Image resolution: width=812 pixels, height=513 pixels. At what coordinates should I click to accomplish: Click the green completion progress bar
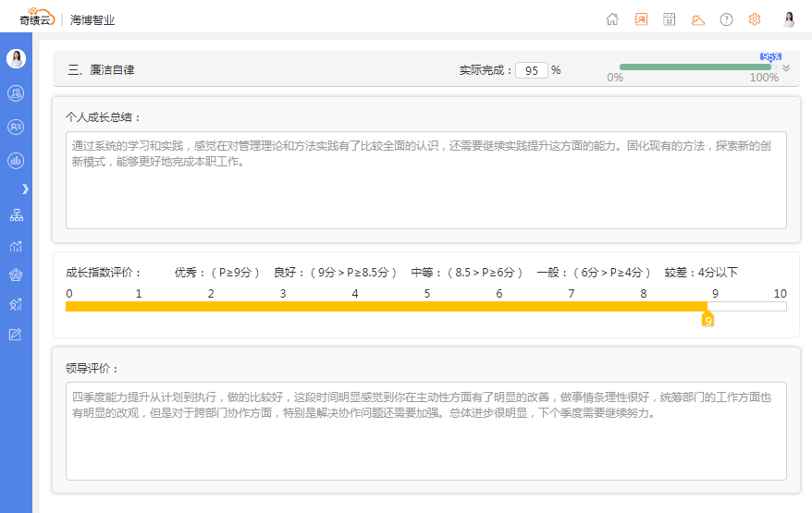click(x=694, y=67)
